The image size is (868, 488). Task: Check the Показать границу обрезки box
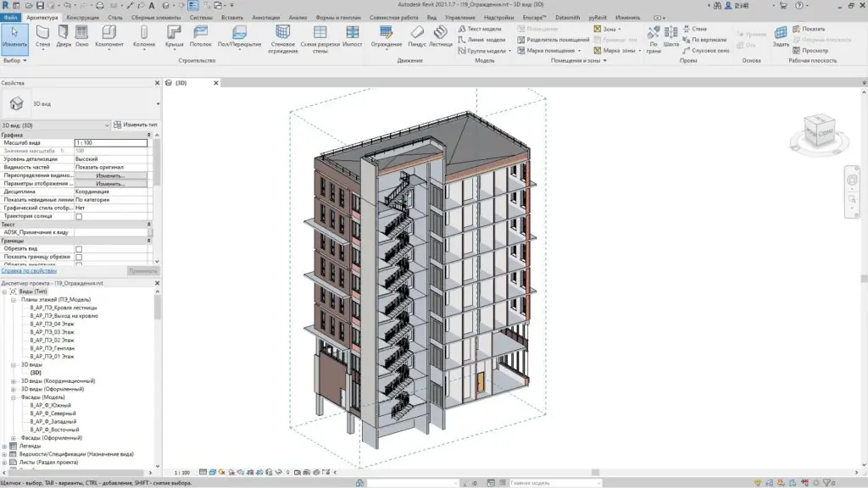pos(79,257)
